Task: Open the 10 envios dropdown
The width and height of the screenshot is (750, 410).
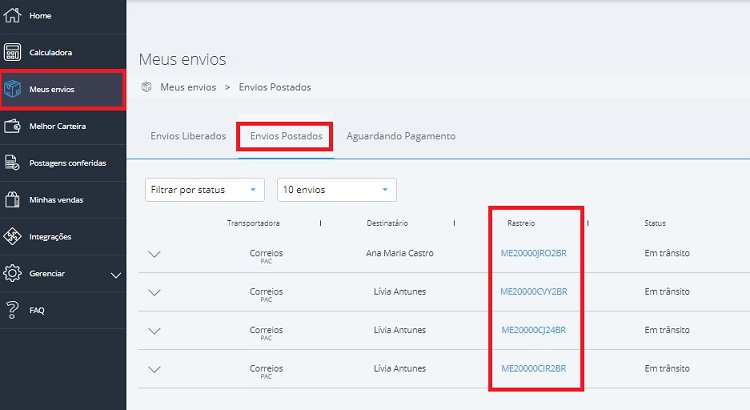Action: [x=337, y=190]
